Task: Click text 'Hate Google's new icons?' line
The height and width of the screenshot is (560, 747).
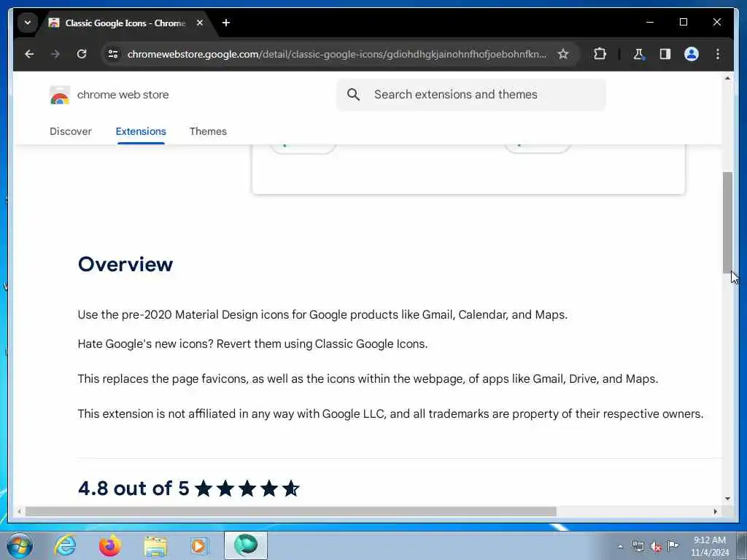Action: [252, 344]
